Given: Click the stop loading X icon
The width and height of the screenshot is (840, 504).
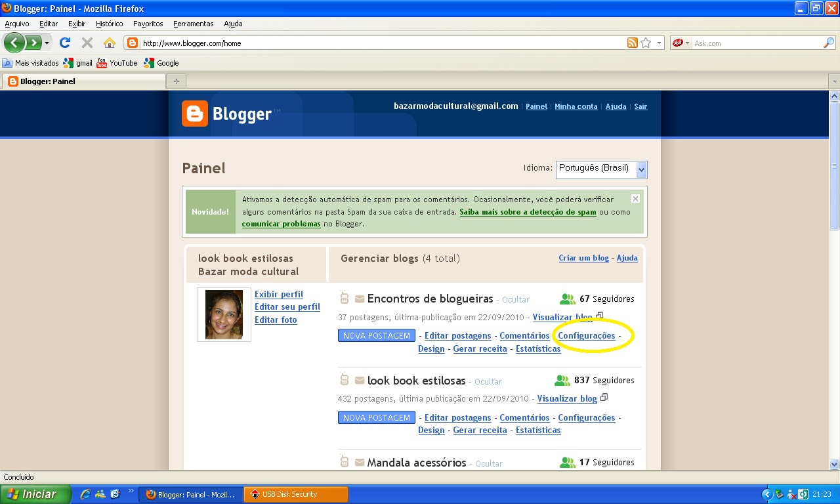Looking at the screenshot, I should [x=87, y=43].
